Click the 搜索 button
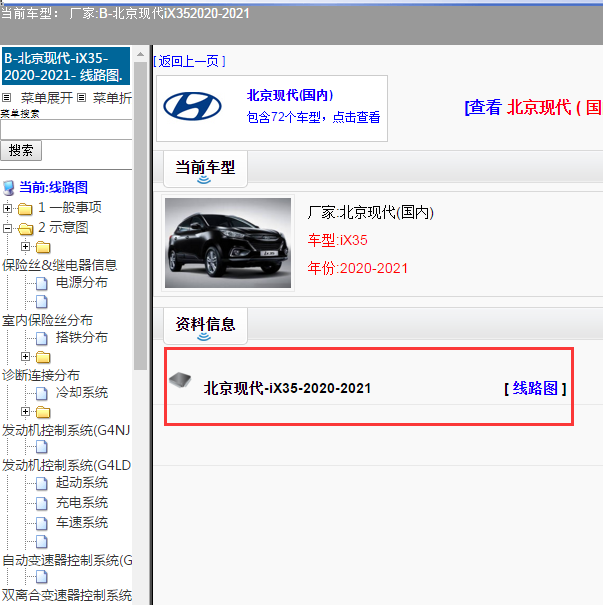Screen dimensions: 603x605 tap(21, 150)
